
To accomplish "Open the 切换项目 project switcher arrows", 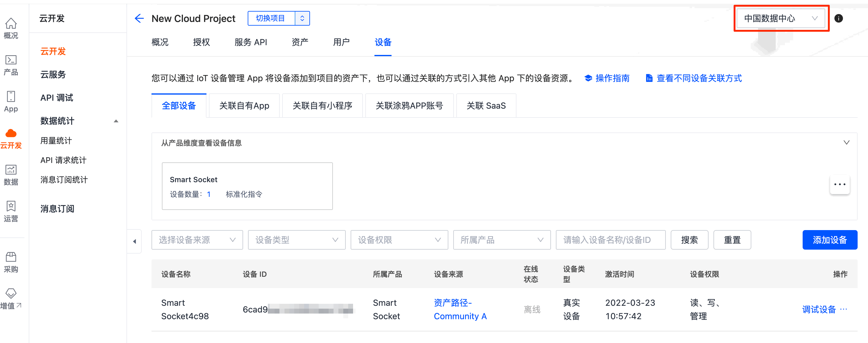I will pos(302,18).
